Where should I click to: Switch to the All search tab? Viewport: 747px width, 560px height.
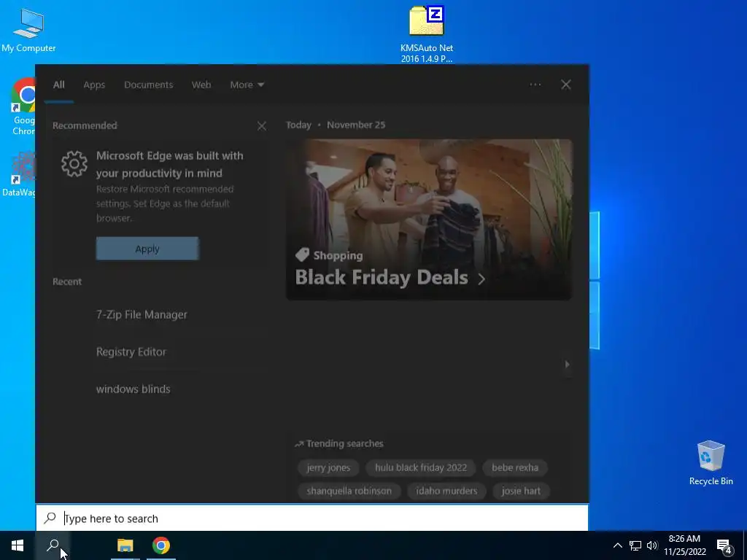pos(58,85)
